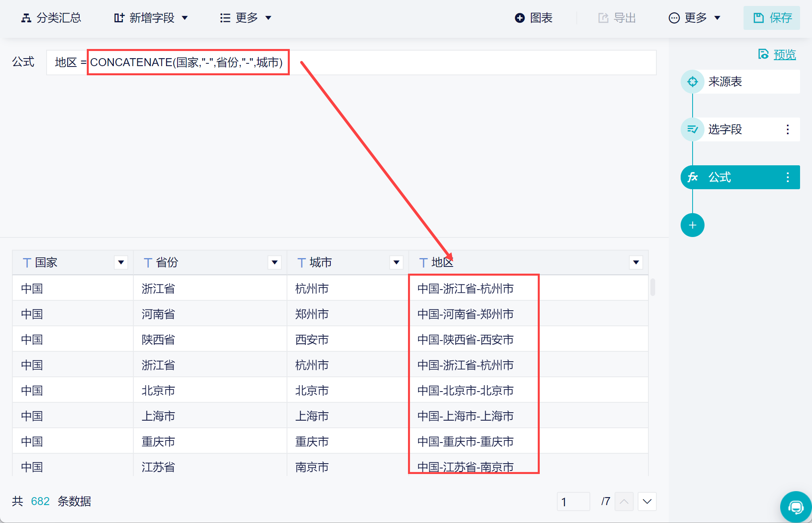This screenshot has height=523, width=812.
Task: Open the 新增字段 dropdown
Action: [151, 18]
